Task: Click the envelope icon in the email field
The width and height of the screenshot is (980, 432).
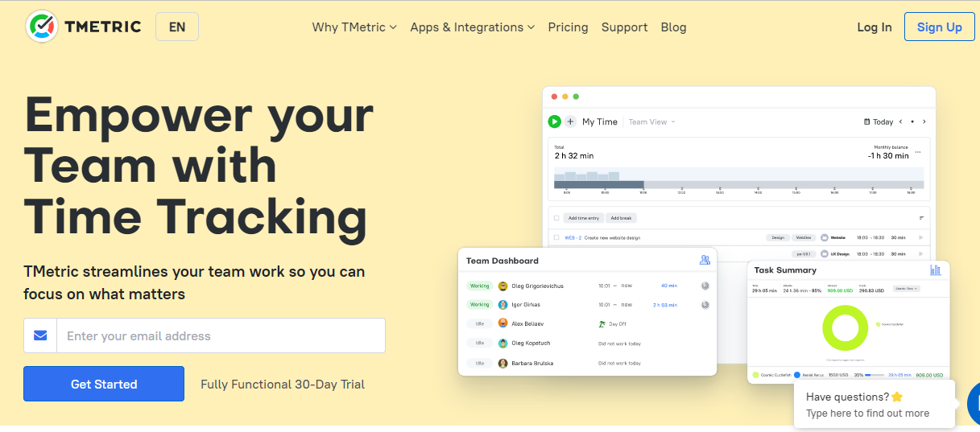Action: click(40, 335)
